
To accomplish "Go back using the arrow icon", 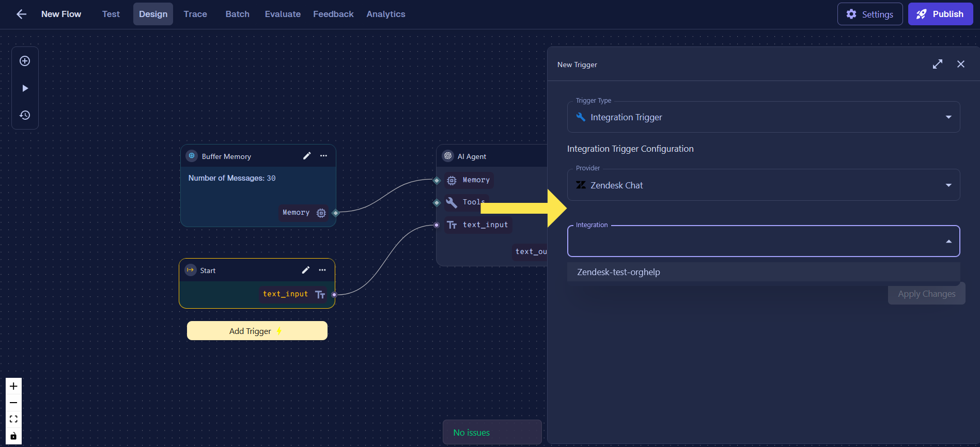I will (21, 14).
